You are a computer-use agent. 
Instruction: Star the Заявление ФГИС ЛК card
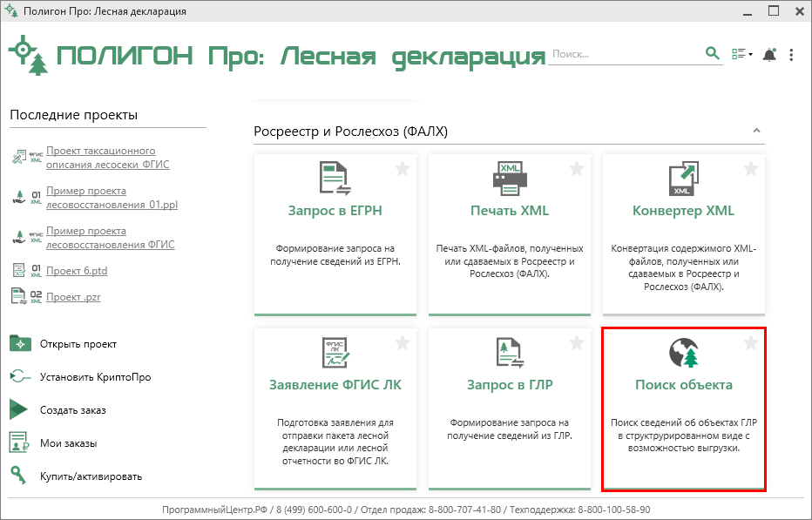click(403, 342)
